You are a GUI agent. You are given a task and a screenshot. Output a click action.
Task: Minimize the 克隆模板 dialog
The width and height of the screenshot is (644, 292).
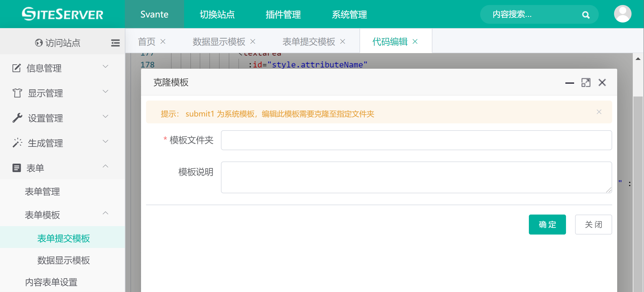[x=569, y=83]
